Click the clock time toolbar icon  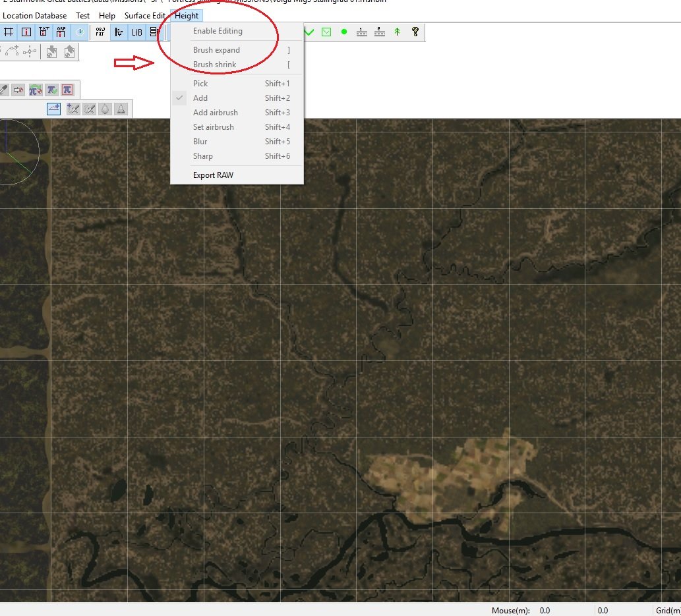(80, 32)
